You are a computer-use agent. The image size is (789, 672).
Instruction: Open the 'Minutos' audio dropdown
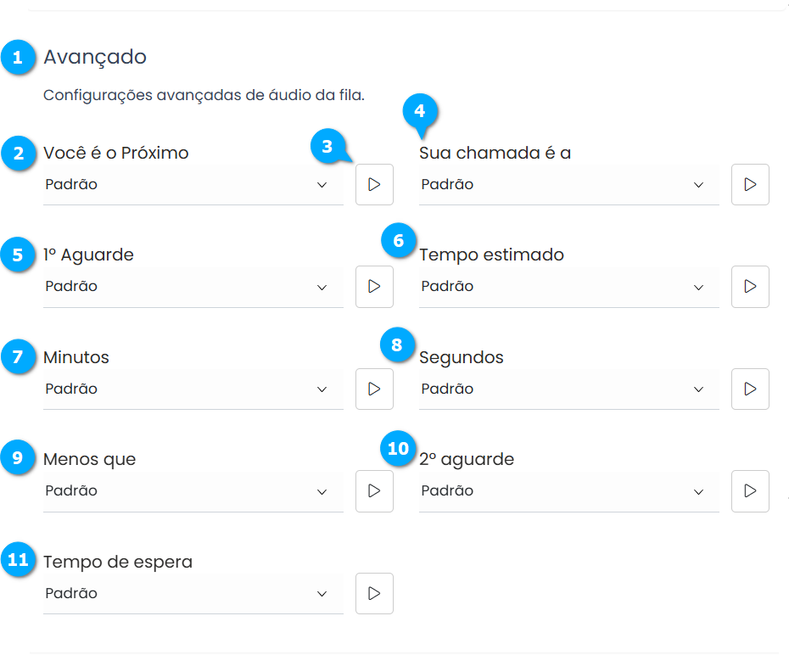193,389
